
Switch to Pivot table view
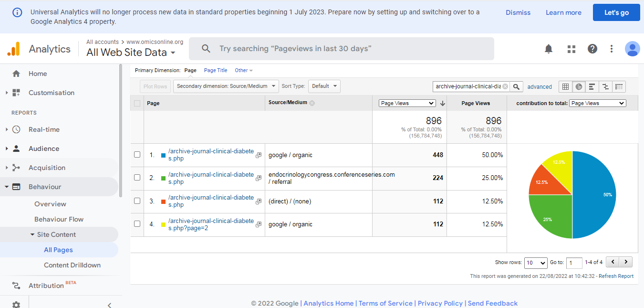pos(619,86)
